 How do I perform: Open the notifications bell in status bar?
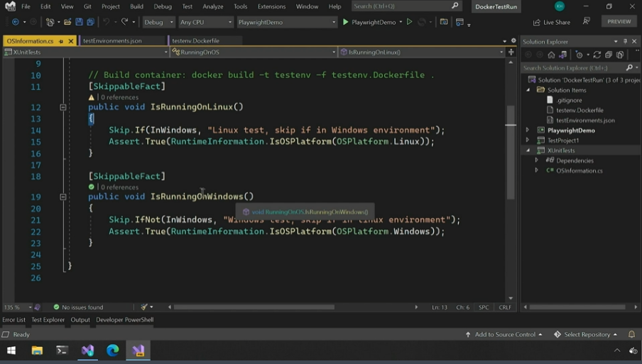631,334
